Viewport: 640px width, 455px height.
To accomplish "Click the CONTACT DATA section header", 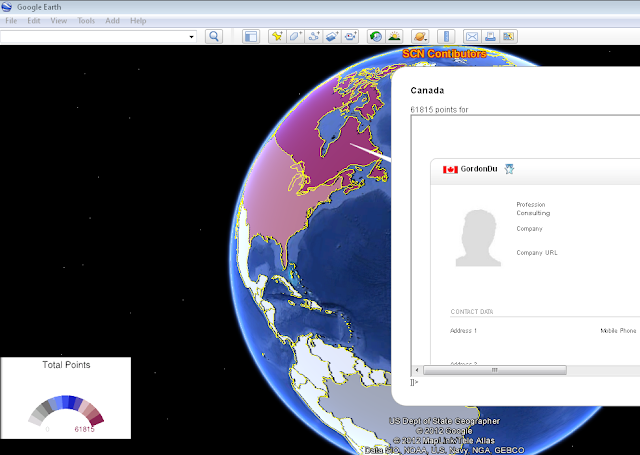I will coord(472,312).
